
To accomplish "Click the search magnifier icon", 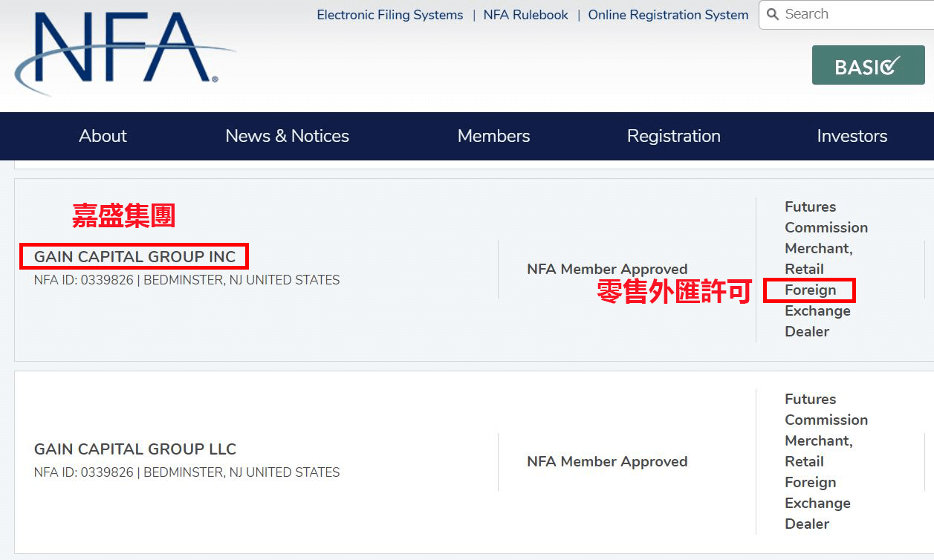I will 773,14.
